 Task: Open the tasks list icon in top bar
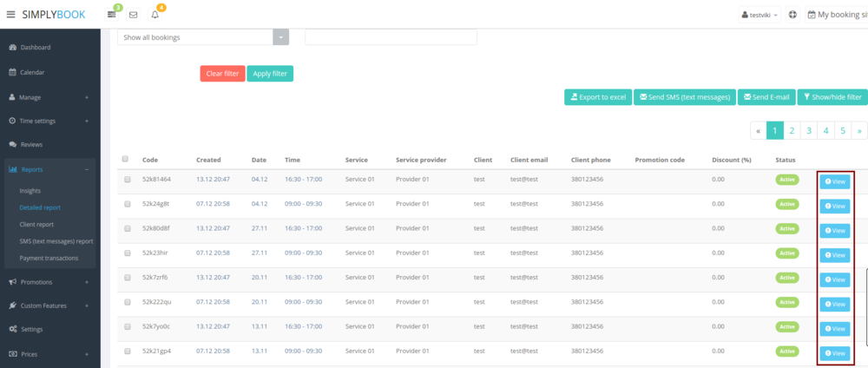point(112,15)
